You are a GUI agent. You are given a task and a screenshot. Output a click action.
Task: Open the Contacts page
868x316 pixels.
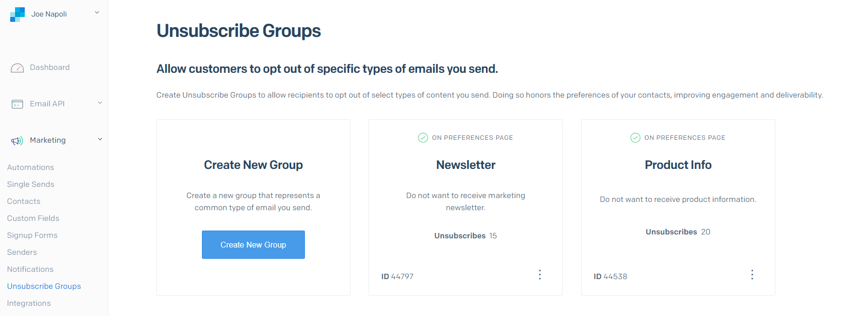[x=24, y=201]
